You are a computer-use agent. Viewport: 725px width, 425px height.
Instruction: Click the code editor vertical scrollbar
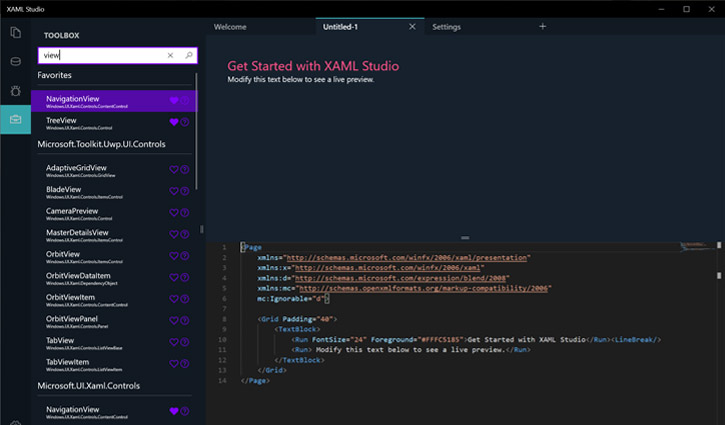coord(719,333)
